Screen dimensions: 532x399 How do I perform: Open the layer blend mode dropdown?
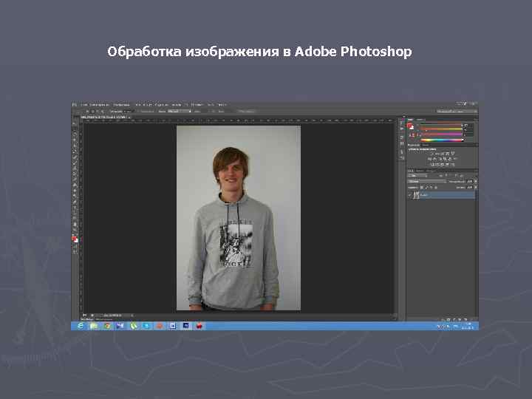[428, 182]
